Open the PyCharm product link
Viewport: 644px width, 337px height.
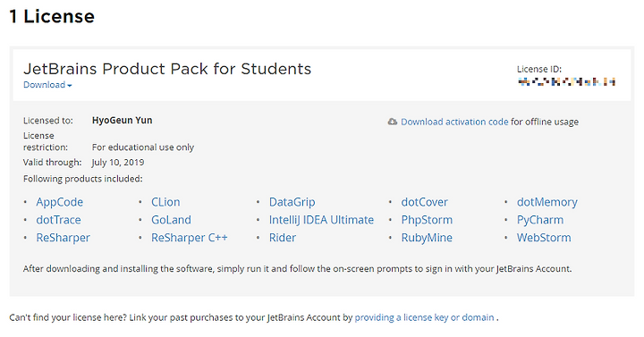click(x=540, y=220)
